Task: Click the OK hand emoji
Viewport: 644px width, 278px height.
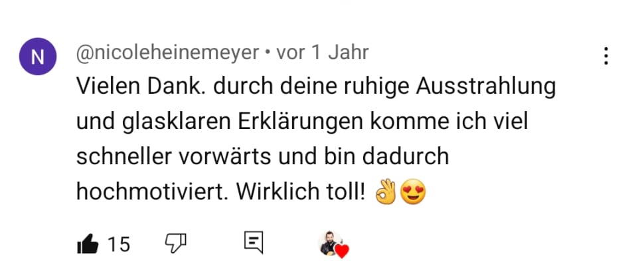Action: 386,192
